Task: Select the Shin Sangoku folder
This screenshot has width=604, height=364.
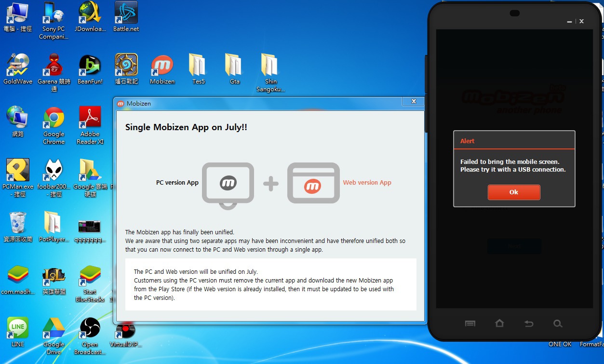Action: [x=270, y=73]
